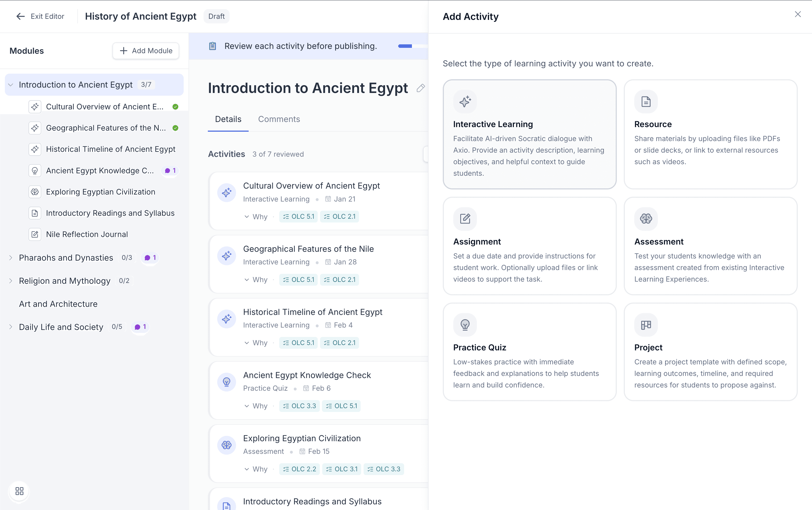Expand the Daily Life and Society module
This screenshot has width=812, height=510.
[x=11, y=327]
